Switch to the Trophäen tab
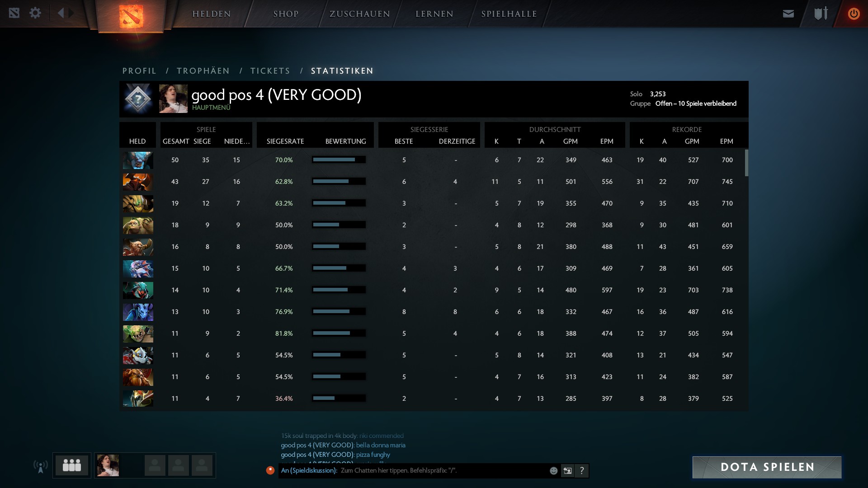 click(x=203, y=71)
